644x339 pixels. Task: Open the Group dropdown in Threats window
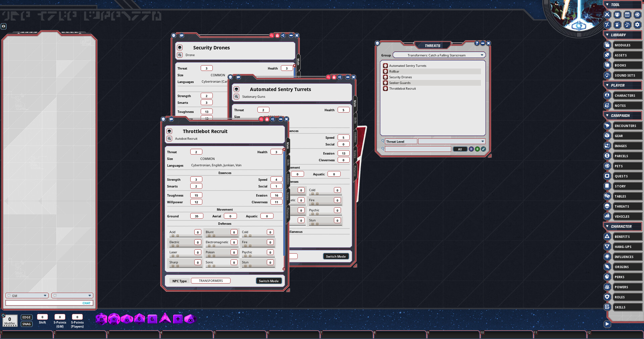click(439, 55)
